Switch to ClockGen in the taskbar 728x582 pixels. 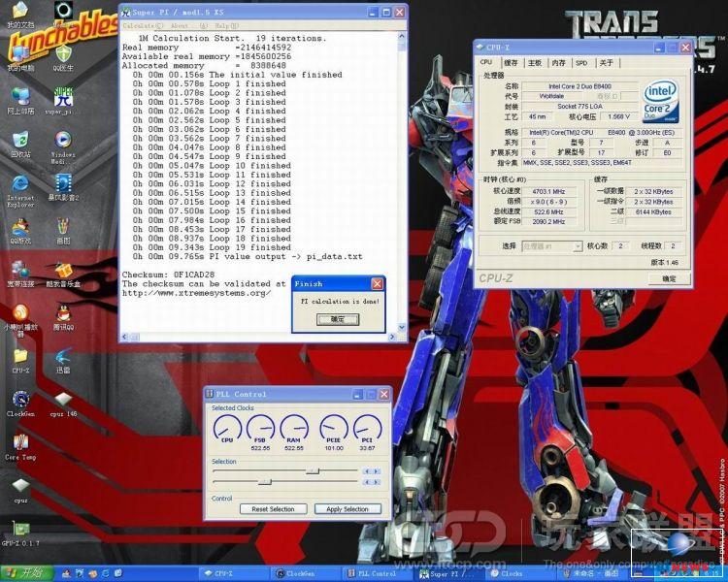[x=305, y=573]
